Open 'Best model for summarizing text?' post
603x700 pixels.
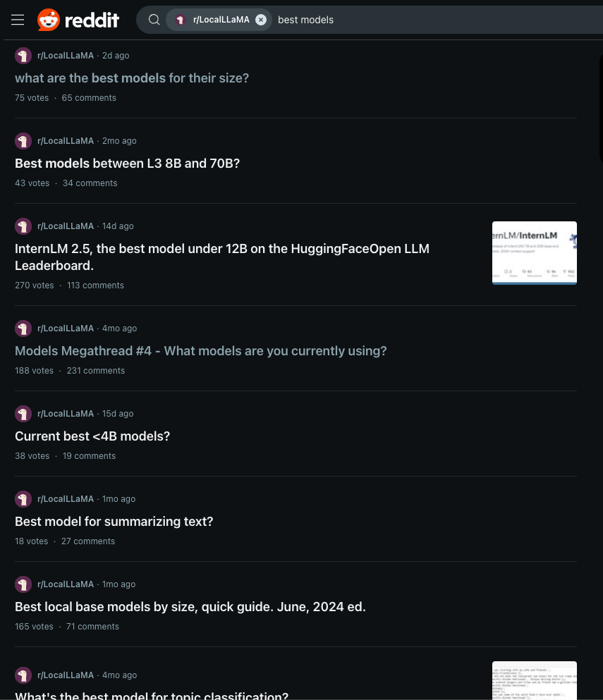click(x=114, y=522)
